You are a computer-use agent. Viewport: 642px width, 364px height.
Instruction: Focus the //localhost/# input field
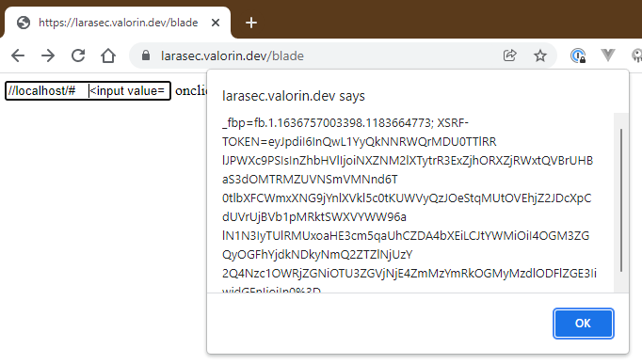click(x=88, y=90)
